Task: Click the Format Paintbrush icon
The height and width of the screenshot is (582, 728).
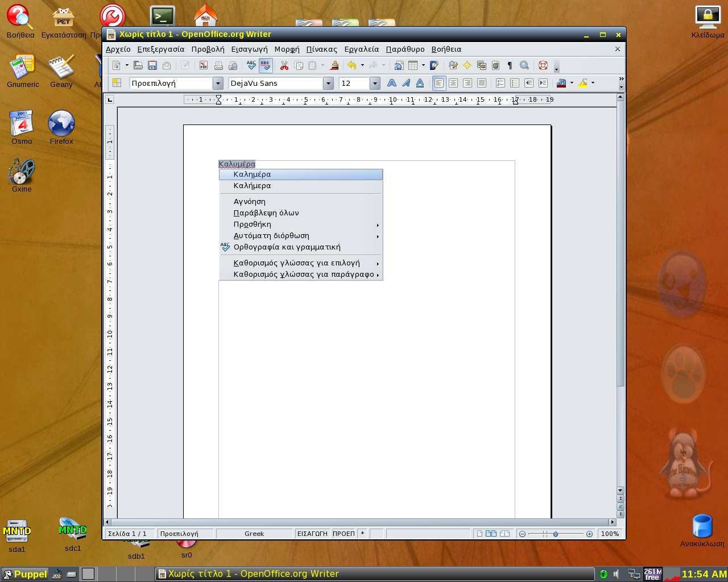Action: 334,65
